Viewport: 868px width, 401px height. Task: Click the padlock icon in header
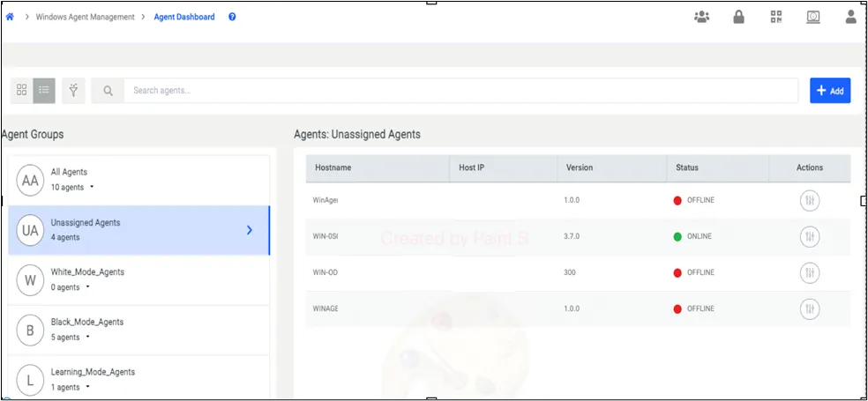[738, 17]
